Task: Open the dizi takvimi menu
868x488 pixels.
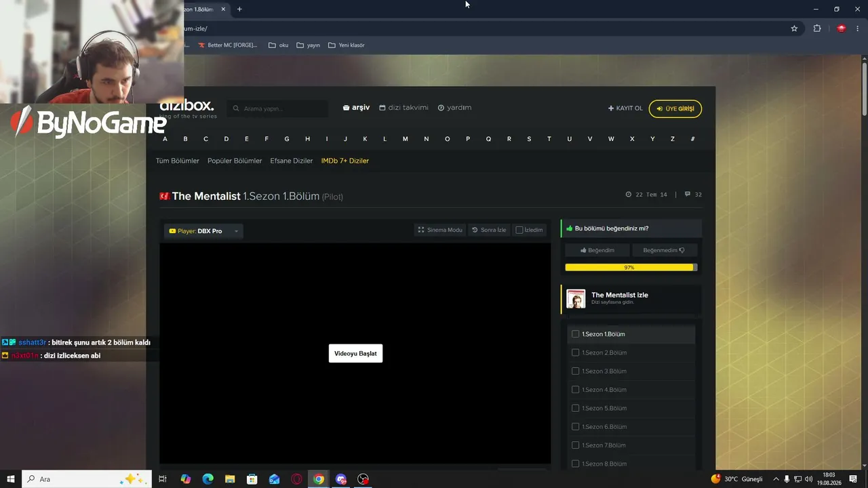Action: (x=403, y=108)
